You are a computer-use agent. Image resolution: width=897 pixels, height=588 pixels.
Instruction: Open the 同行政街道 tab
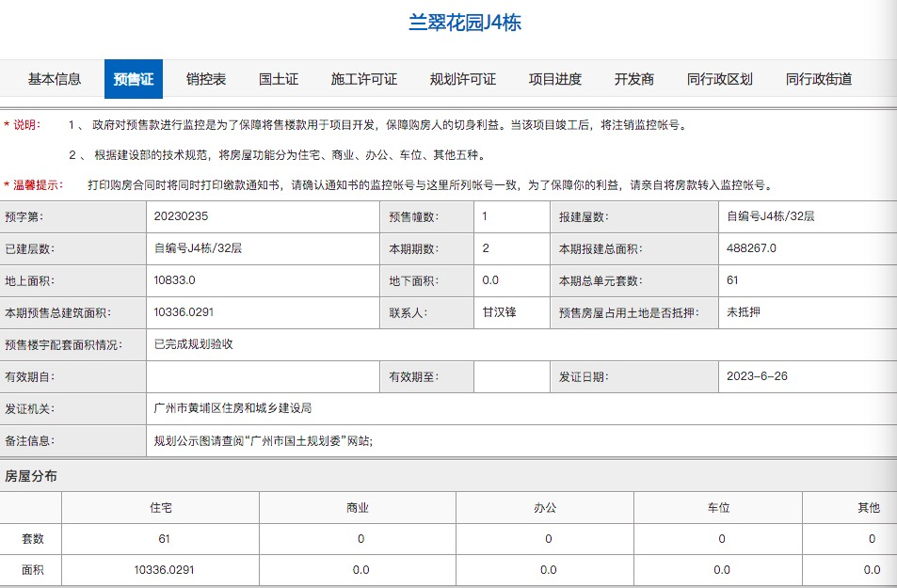818,79
